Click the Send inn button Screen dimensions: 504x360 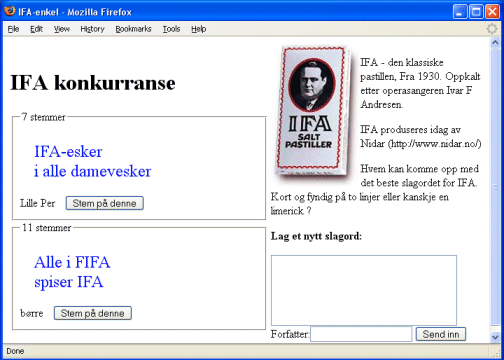pos(441,334)
